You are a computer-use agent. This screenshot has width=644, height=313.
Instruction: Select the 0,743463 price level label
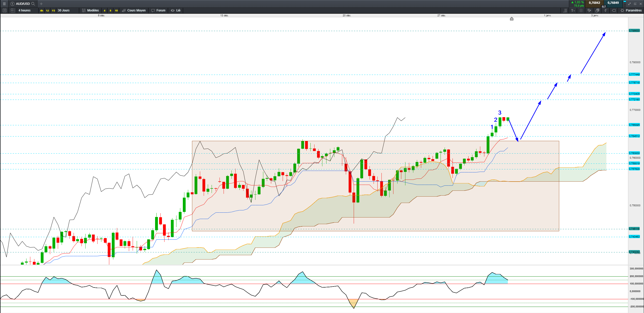coord(634,237)
